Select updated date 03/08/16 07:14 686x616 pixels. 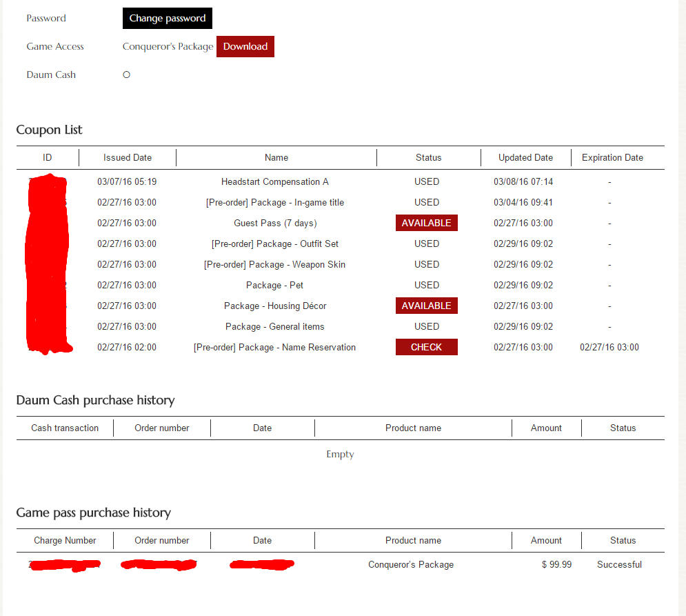[523, 181]
